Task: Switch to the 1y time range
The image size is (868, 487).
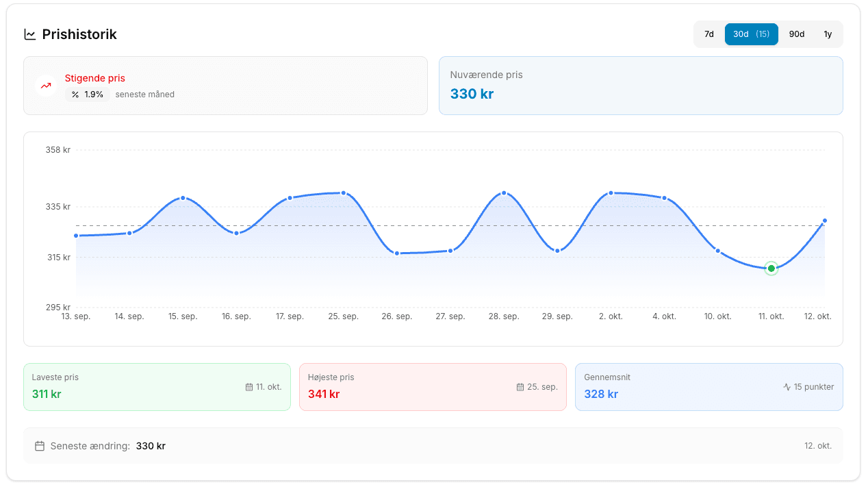Action: (828, 34)
